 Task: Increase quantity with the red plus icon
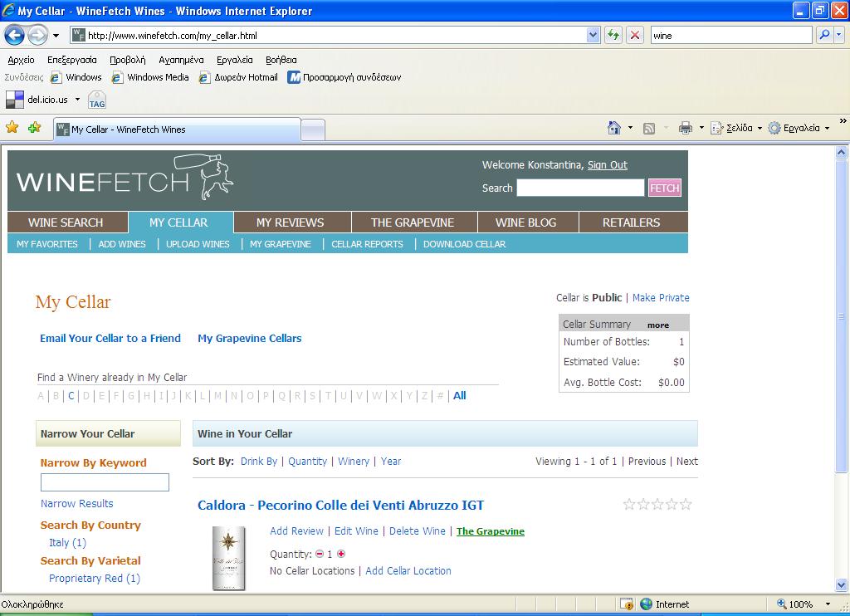tap(341, 555)
